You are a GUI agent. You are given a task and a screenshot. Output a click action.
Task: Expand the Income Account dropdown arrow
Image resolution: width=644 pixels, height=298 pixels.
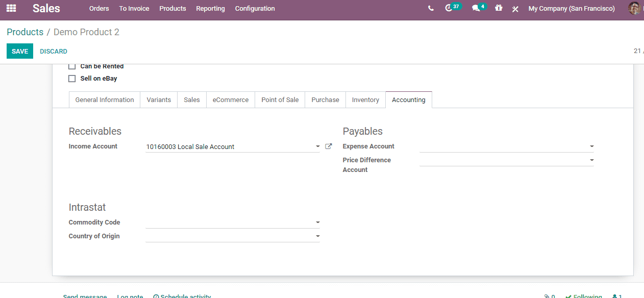click(x=317, y=147)
